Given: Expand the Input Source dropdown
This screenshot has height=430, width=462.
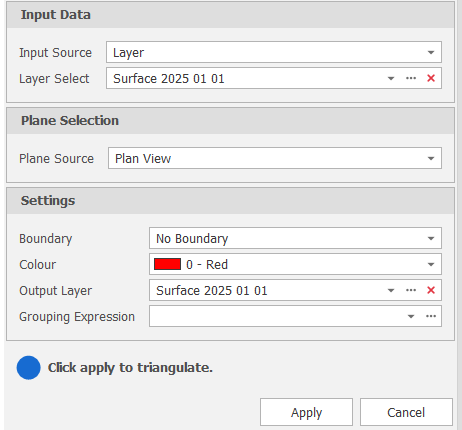Looking at the screenshot, I should 431,52.
